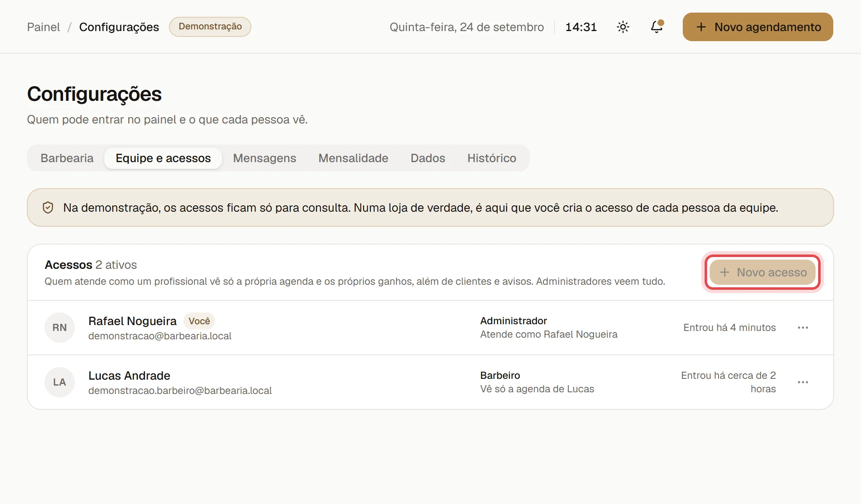The height and width of the screenshot is (504, 861).
Task: Click 'Vê só a agenda de Lucas'
Action: pos(537,389)
